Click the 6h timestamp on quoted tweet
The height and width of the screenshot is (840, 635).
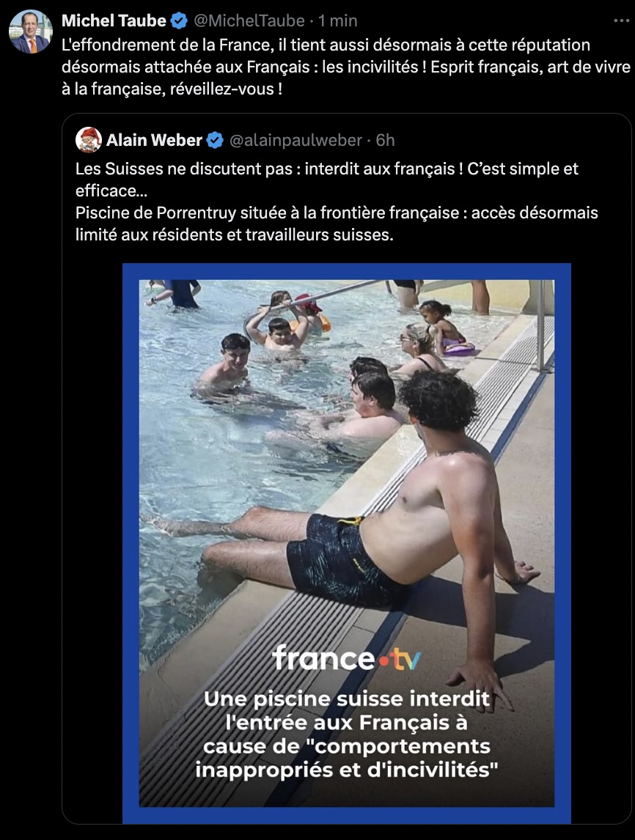pos(385,140)
